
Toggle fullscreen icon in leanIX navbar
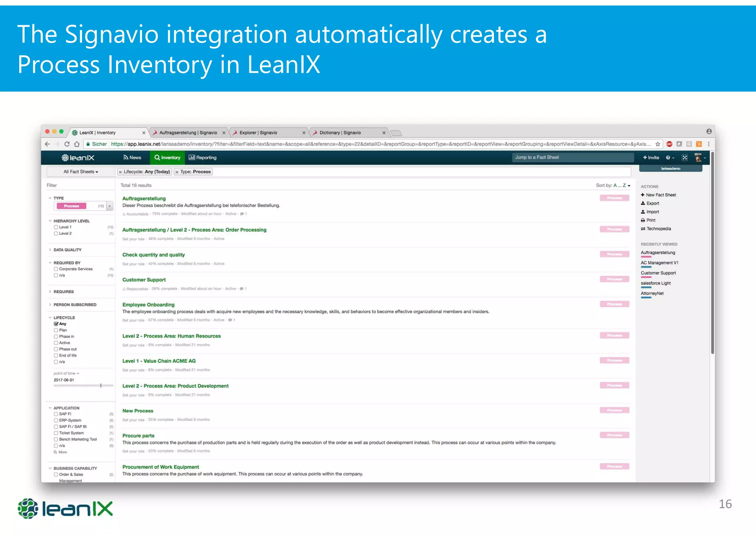click(x=685, y=158)
